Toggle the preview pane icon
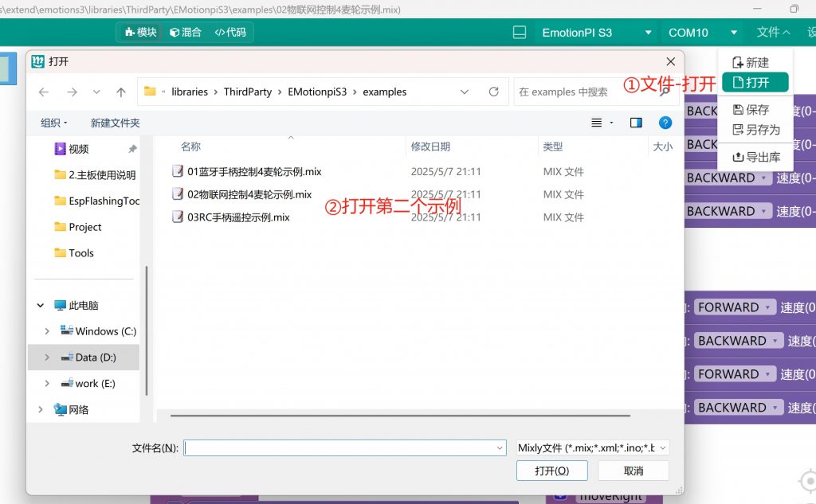Viewport: 816px width, 504px height. point(636,123)
